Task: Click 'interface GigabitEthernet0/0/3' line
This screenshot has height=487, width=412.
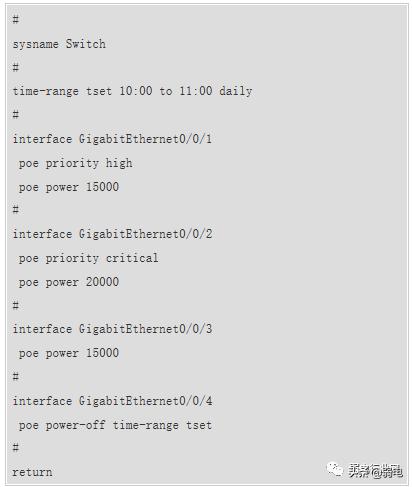Action: pos(112,329)
